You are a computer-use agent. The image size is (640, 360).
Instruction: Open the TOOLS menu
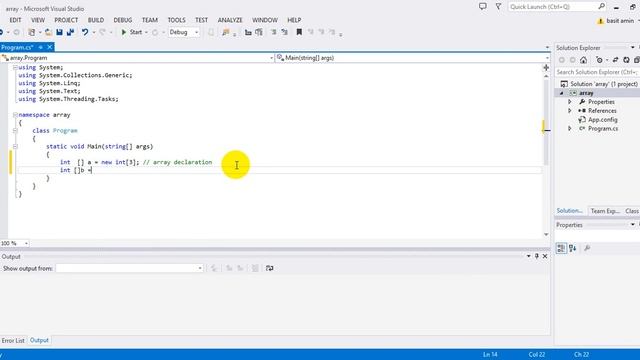pyautogui.click(x=176, y=20)
